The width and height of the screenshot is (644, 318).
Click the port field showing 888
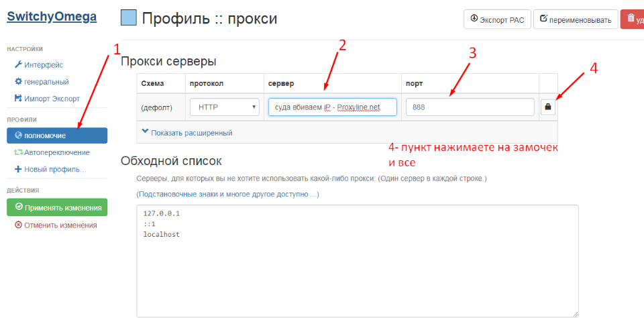click(x=470, y=107)
